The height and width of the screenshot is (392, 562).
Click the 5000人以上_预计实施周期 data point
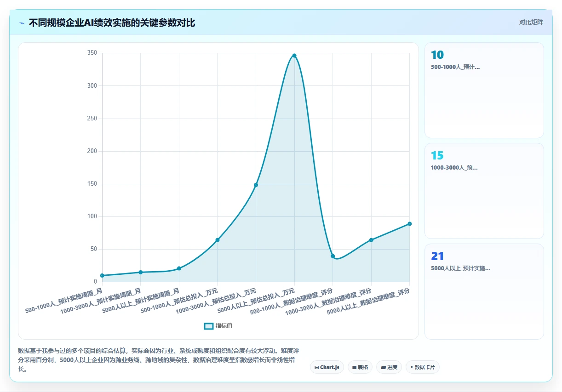click(179, 268)
